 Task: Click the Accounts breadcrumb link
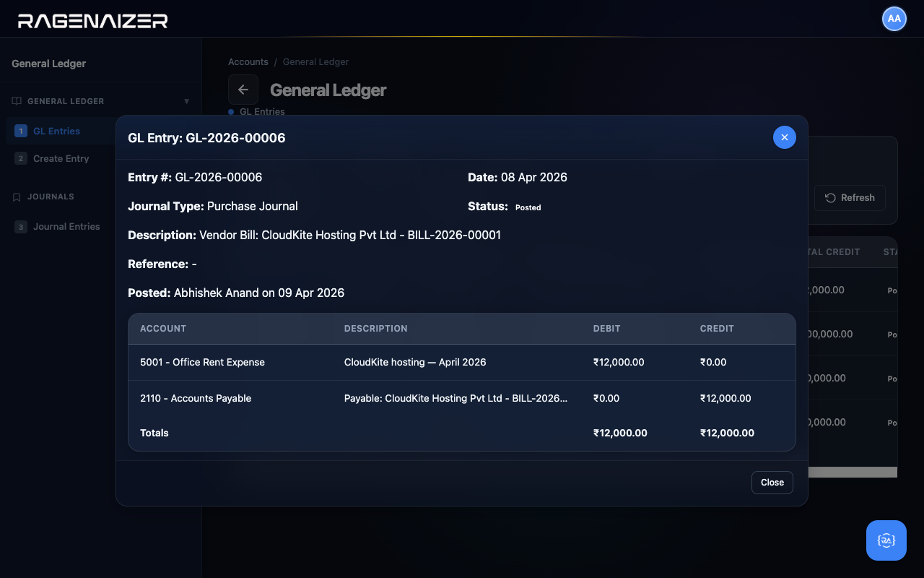point(248,62)
